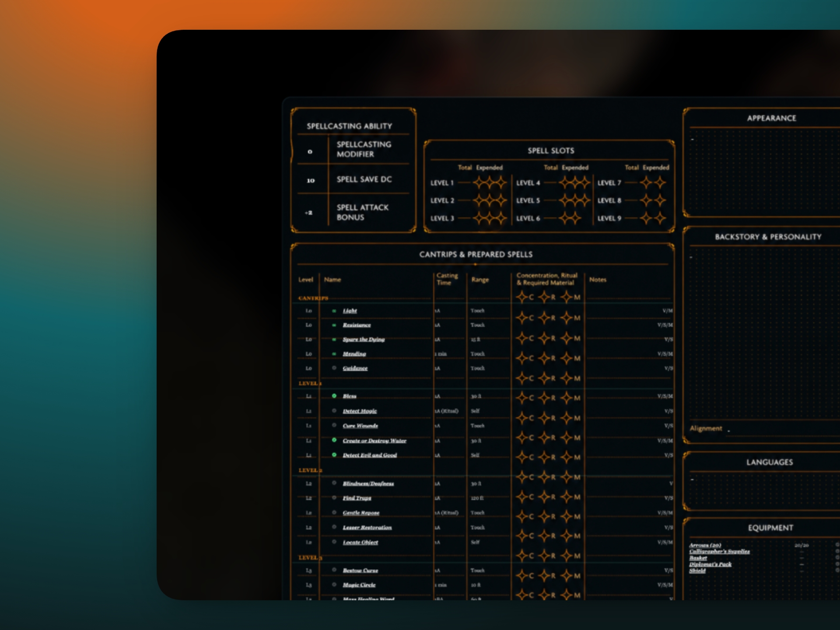The height and width of the screenshot is (630, 840).
Task: Click into the Languages text area
Action: click(x=765, y=490)
